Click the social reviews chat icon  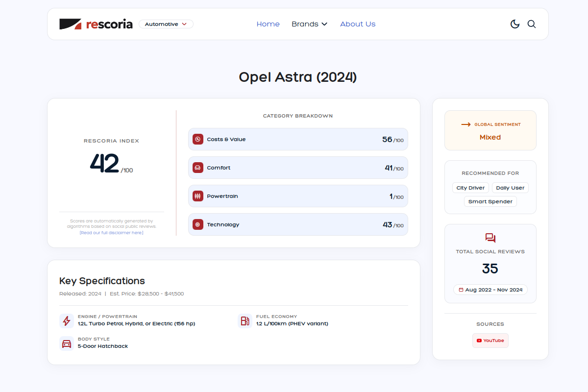(x=490, y=238)
